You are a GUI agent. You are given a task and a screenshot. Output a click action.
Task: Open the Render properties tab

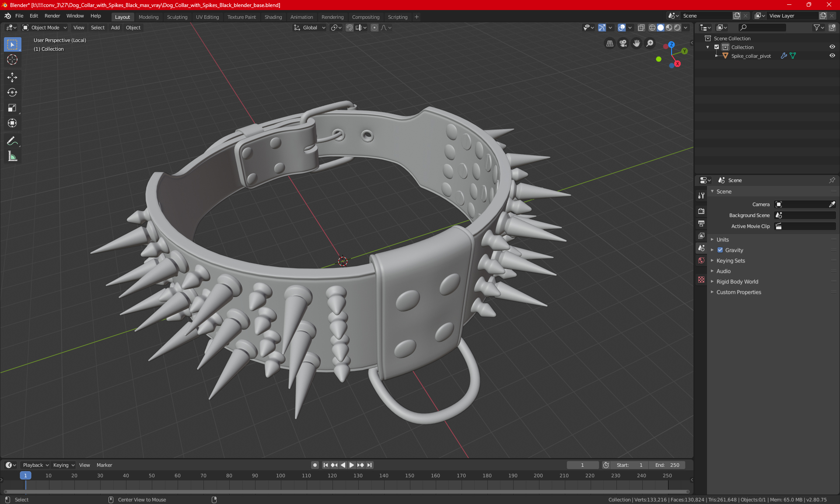pyautogui.click(x=701, y=211)
